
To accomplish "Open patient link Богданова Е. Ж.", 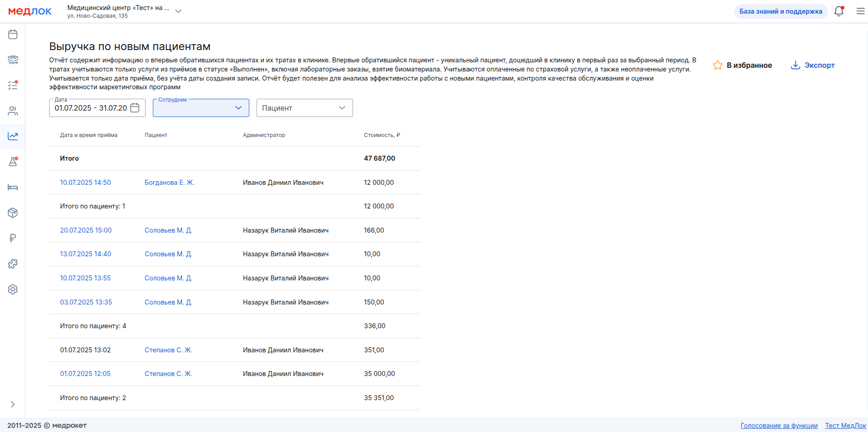I will coord(169,183).
